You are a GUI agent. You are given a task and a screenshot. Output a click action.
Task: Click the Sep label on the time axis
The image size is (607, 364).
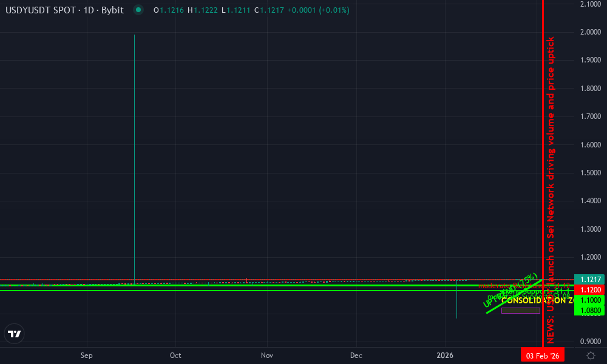86,356
